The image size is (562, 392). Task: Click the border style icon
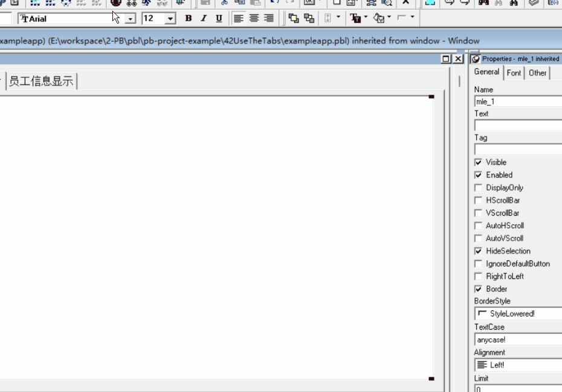pyautogui.click(x=402, y=18)
